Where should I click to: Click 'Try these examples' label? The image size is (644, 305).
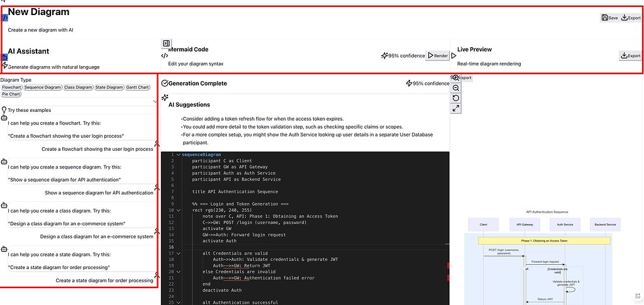(x=29, y=110)
